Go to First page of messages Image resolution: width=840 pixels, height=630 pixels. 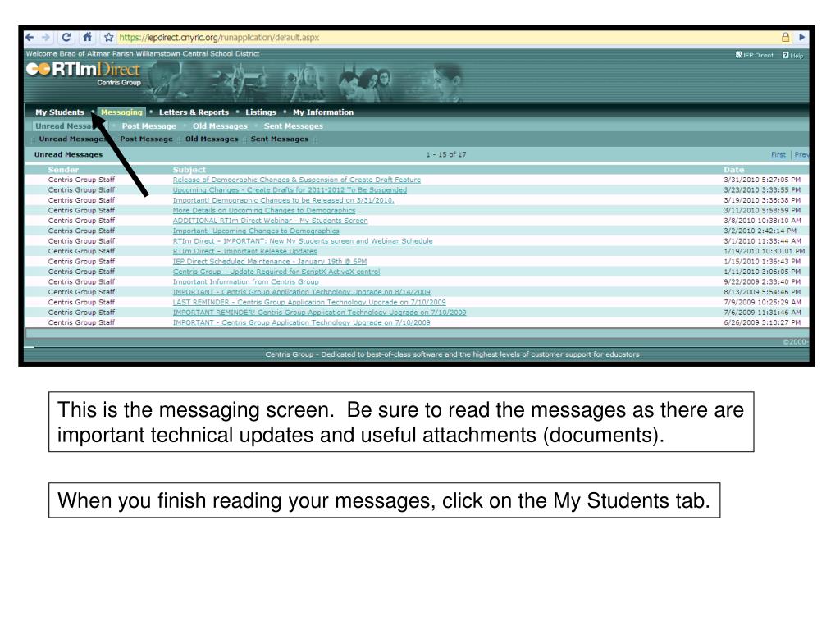coord(778,154)
